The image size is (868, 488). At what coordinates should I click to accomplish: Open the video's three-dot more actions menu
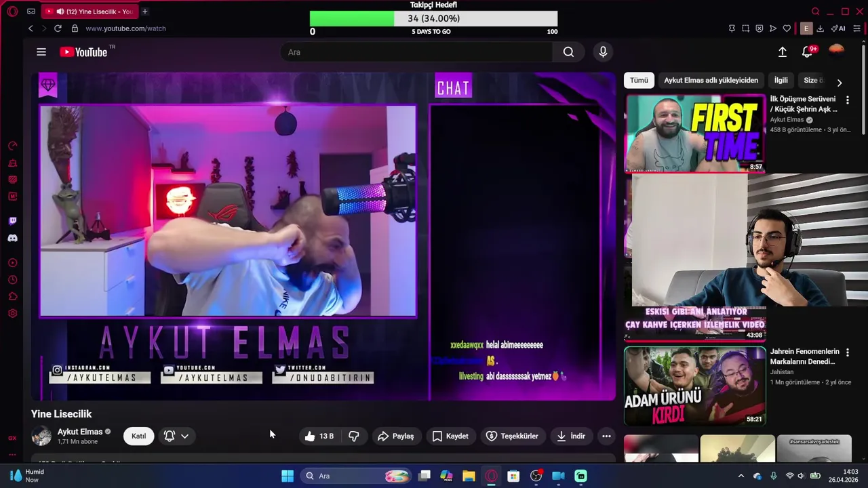click(606, 436)
